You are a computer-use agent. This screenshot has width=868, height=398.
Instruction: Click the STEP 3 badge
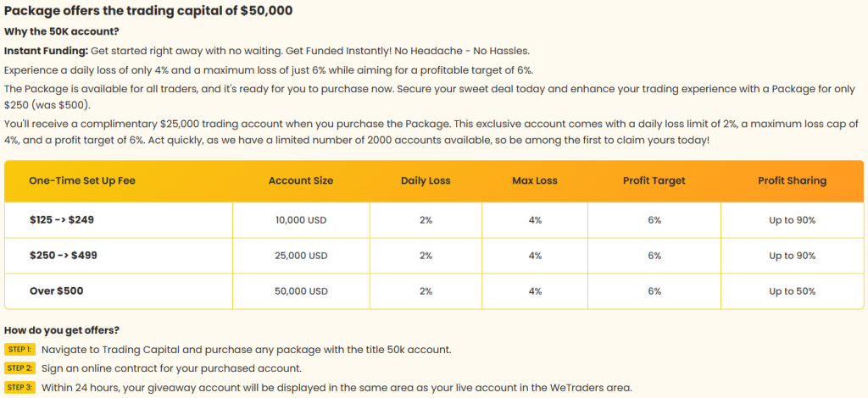[19, 388]
